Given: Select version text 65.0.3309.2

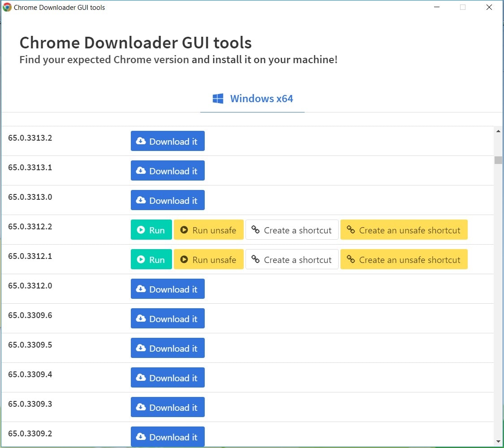Looking at the screenshot, I should click(30, 434).
